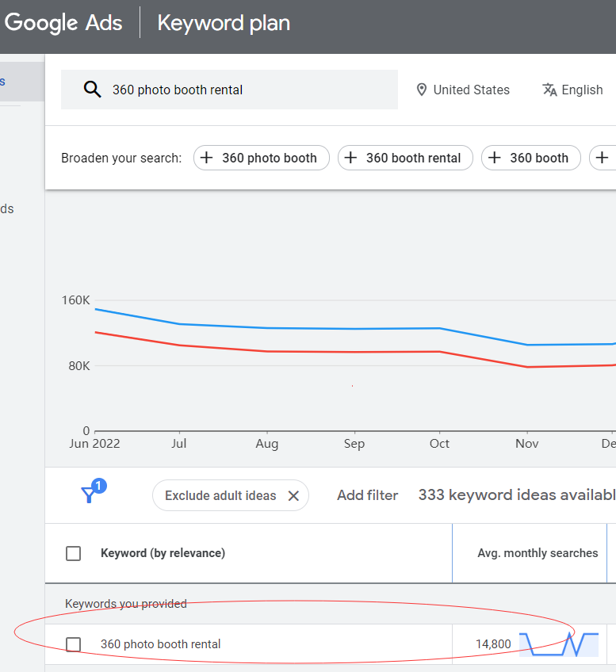
Task: Click the 'Jun 2022' chart axis label
Action: tap(94, 444)
